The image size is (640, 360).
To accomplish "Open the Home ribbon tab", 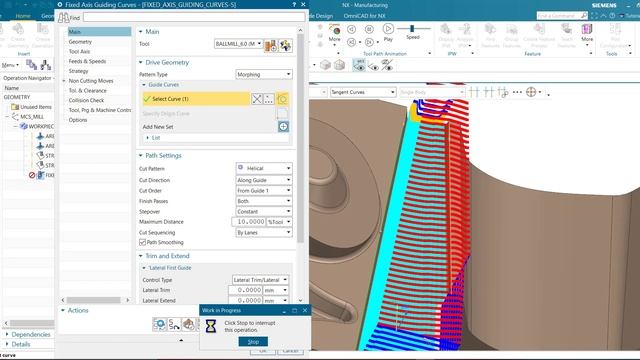I will point(23,16).
